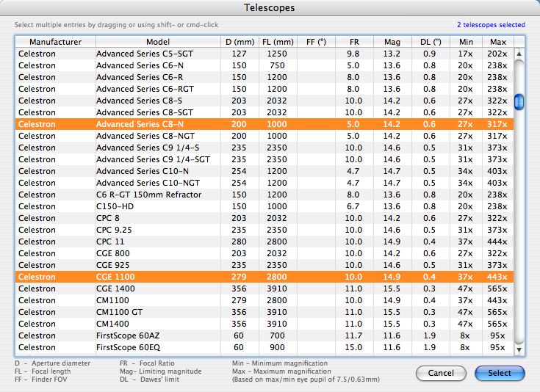This screenshot has width=540, height=392.
Task: Select the C150-HD telescope row
Action: click(x=264, y=206)
